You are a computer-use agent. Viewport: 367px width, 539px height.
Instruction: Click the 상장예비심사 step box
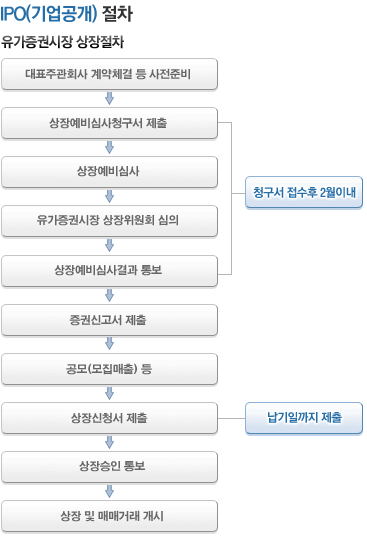coord(109,172)
